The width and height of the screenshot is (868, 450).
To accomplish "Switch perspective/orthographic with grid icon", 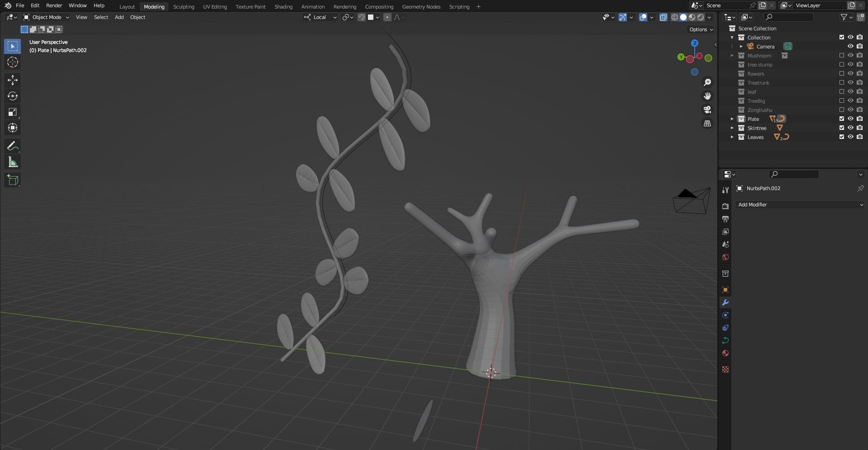I will pyautogui.click(x=707, y=123).
